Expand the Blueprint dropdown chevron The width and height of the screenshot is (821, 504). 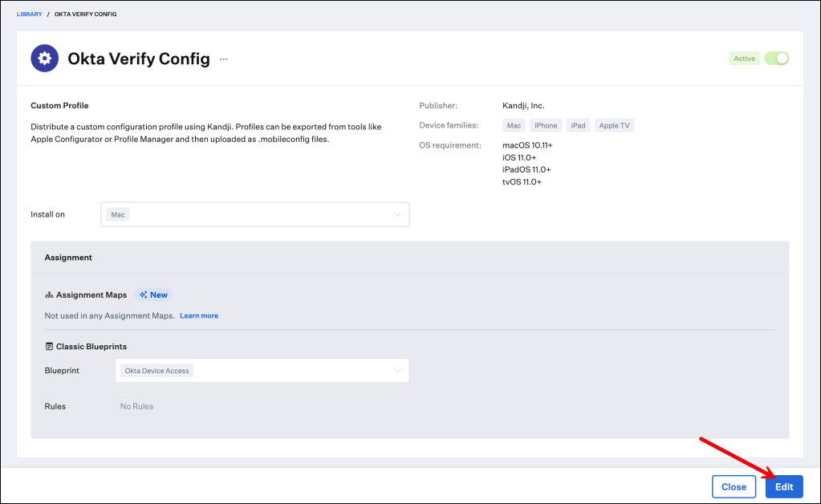pyautogui.click(x=396, y=371)
